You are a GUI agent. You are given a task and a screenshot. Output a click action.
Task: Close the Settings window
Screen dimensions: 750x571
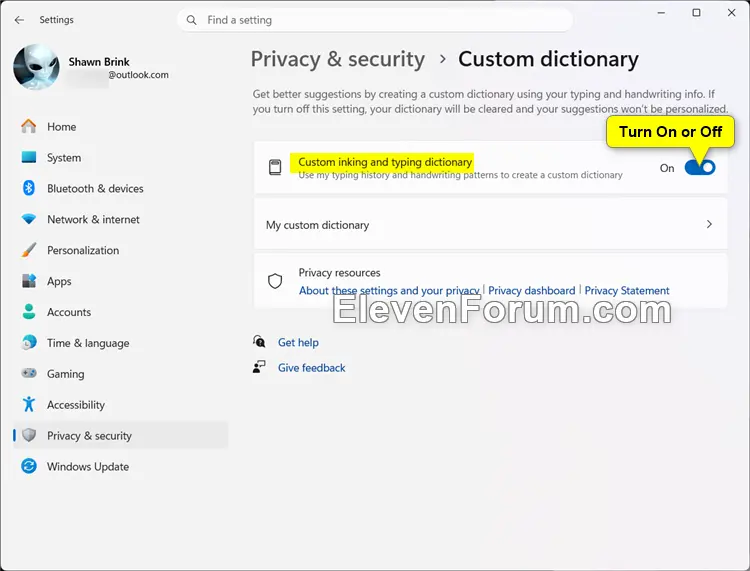click(x=731, y=13)
